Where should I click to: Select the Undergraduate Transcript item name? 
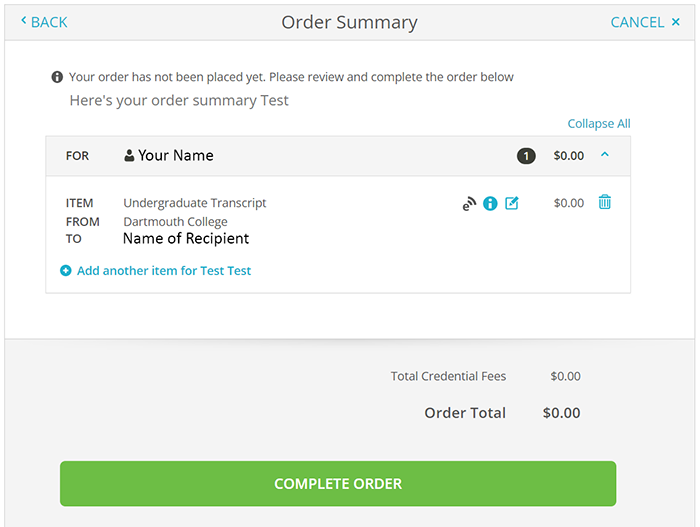pos(195,203)
